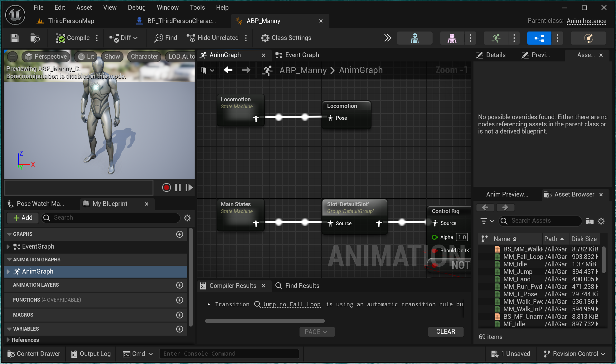Start recording animation with red record button
The width and height of the screenshot is (616, 364).
pos(167,187)
